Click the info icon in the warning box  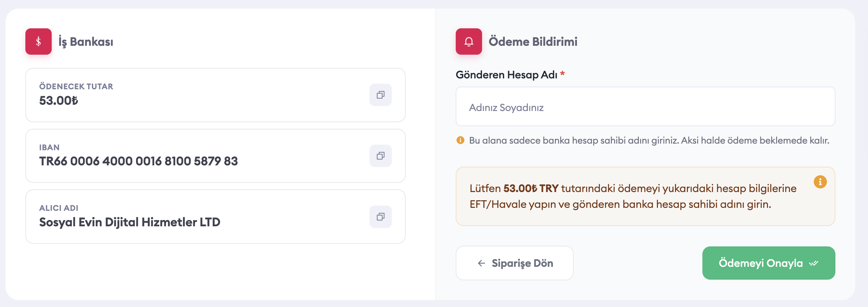click(820, 182)
